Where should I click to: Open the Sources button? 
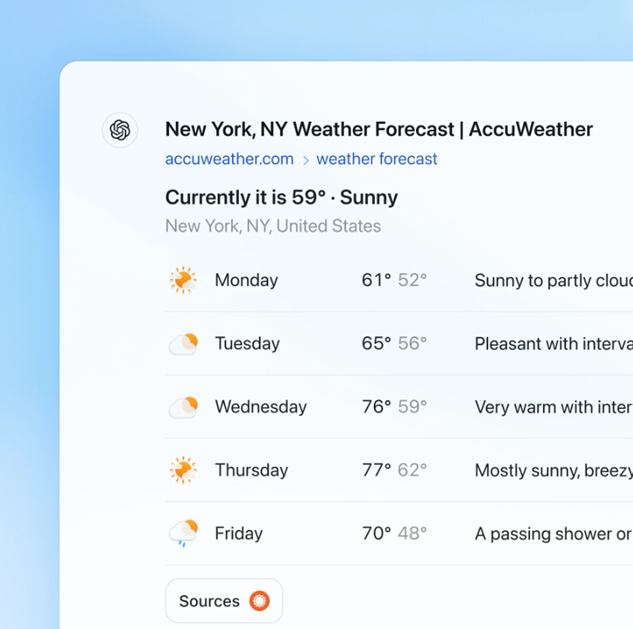223,601
